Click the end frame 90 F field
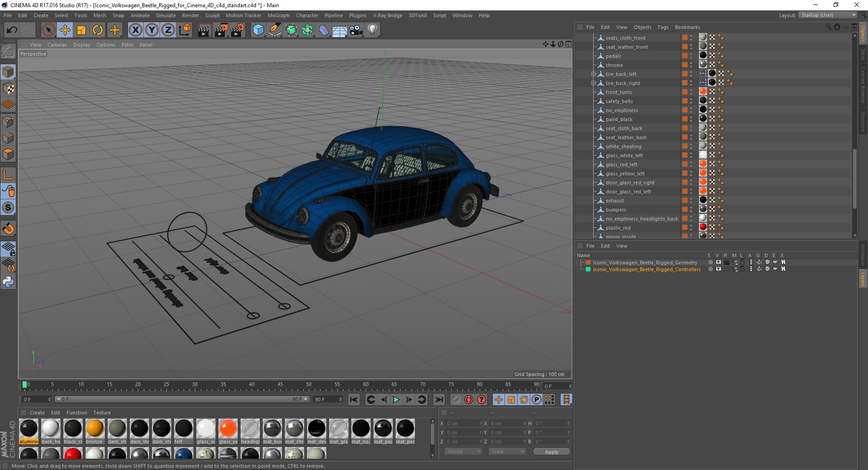Image resolution: width=868 pixels, height=470 pixels. tap(328, 399)
